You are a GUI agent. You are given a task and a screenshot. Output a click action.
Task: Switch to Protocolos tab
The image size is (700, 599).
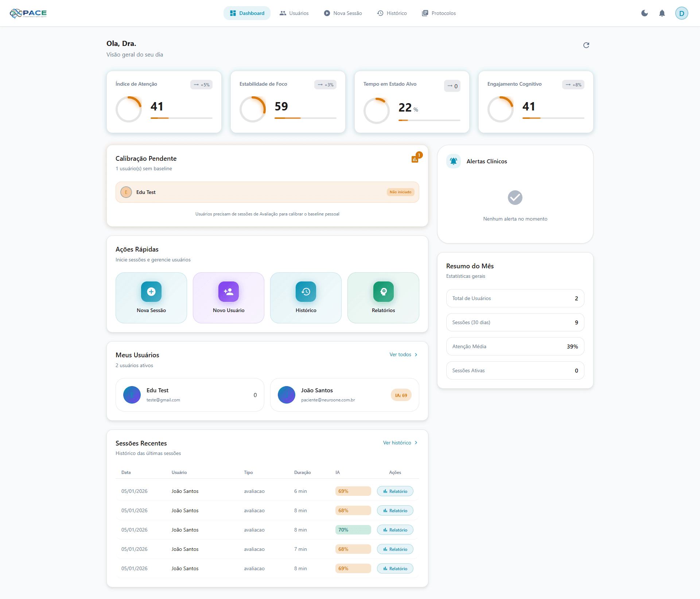(439, 13)
